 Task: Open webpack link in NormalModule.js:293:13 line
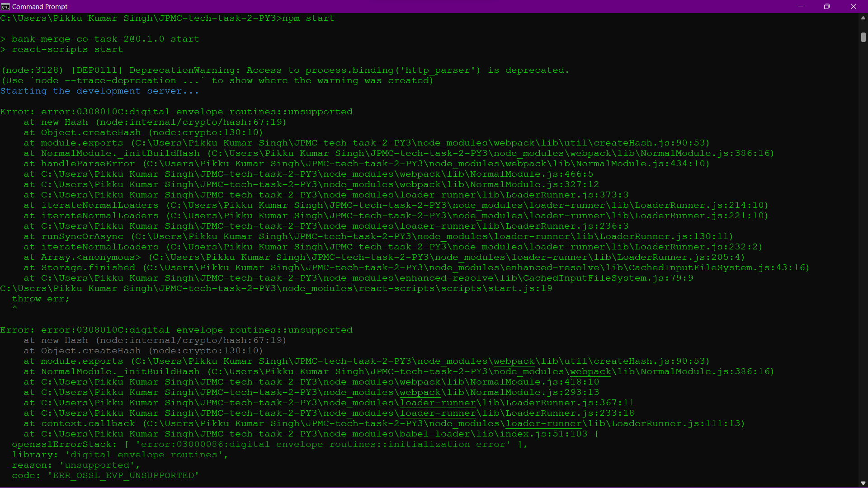pos(420,393)
